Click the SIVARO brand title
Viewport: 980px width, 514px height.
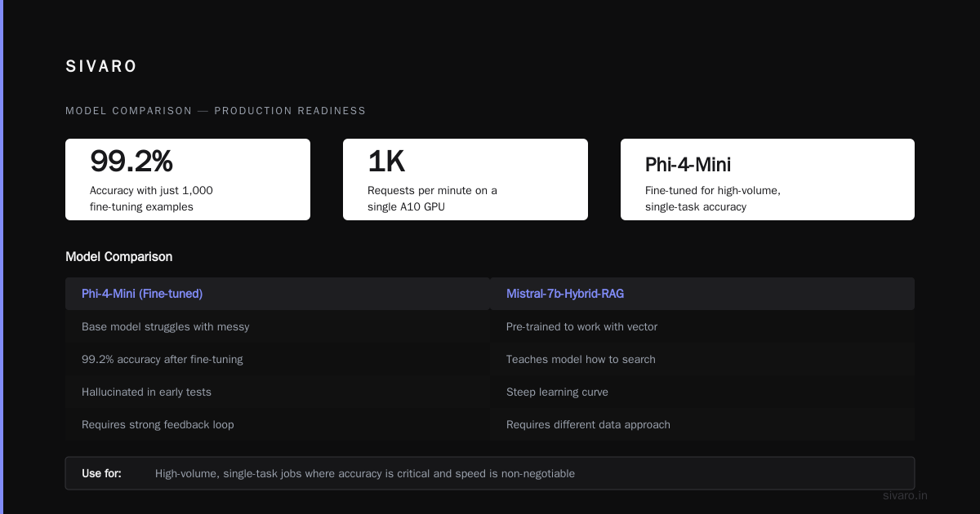tap(101, 67)
